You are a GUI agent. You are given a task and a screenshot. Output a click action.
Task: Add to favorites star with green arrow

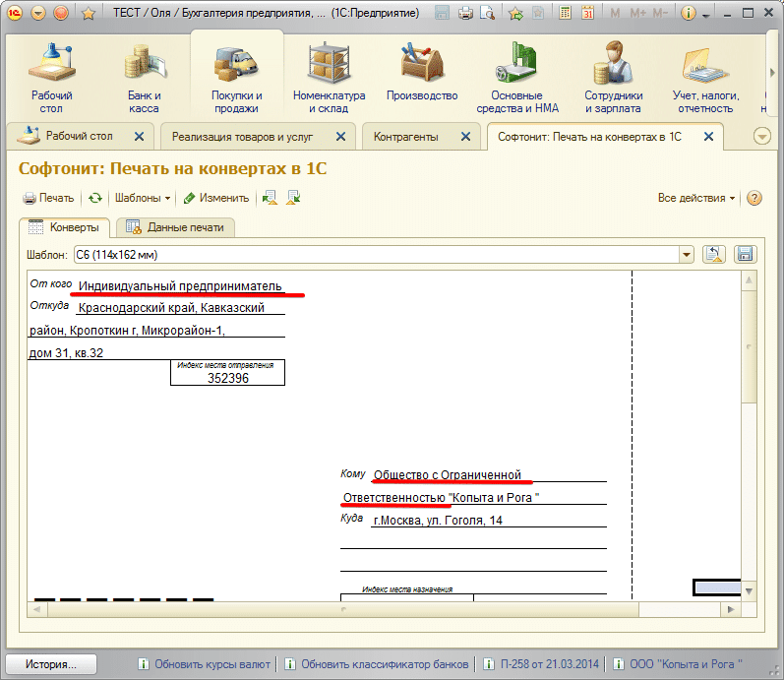(515, 13)
